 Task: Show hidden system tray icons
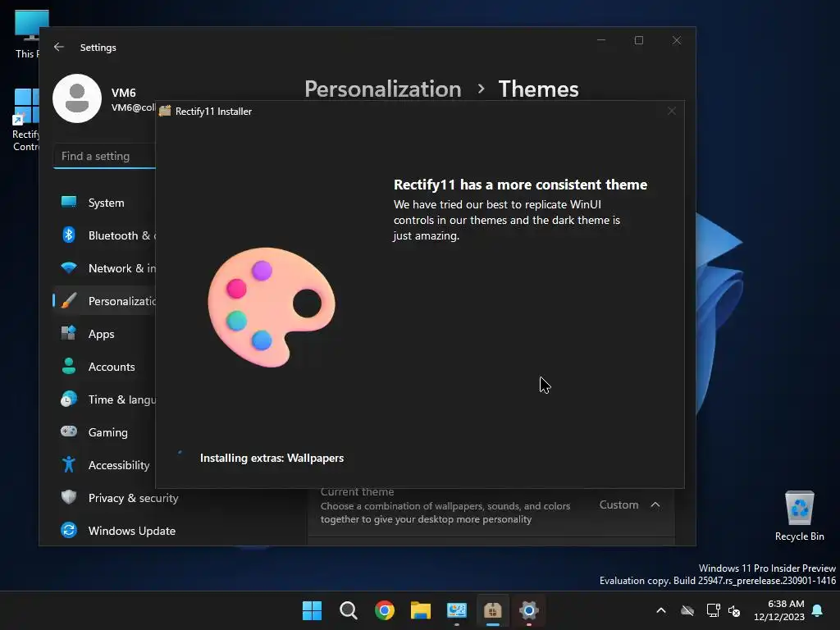point(661,610)
